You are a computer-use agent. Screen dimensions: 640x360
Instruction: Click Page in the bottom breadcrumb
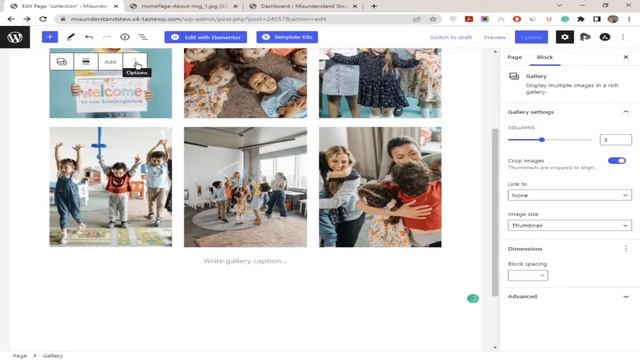coord(20,356)
